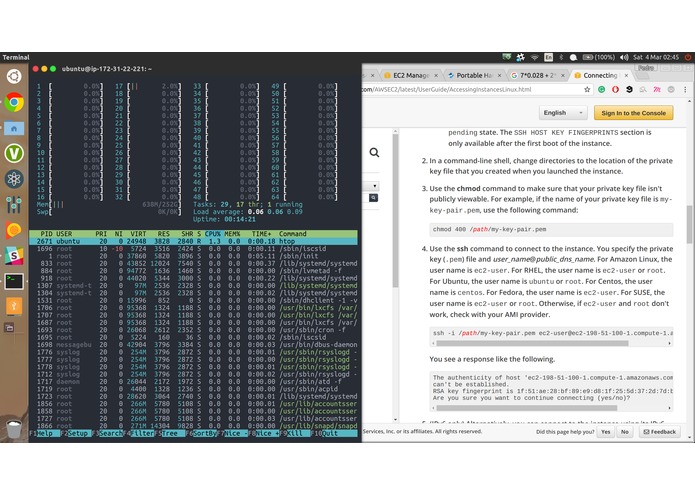Image resolution: width=695 pixels, height=494 pixels.
Task: Open the battery 100% indicator
Action: tap(598, 57)
